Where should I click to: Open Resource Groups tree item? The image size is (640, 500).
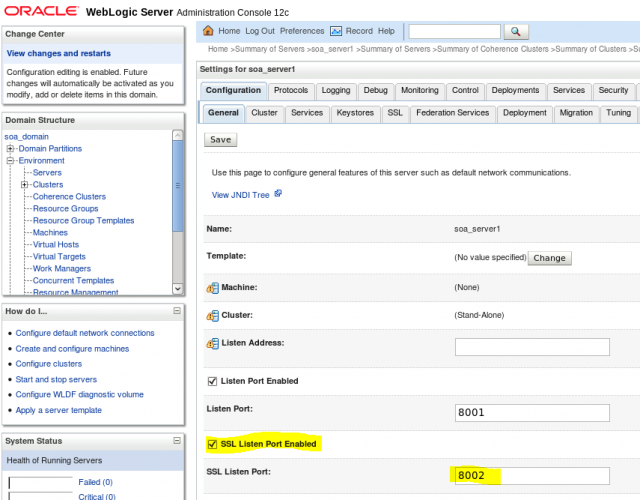(66, 209)
